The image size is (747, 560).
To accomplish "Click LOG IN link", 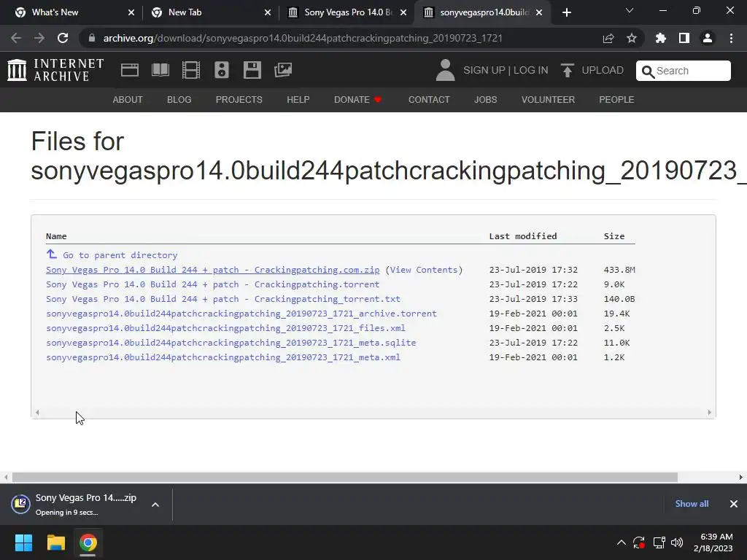I will (x=531, y=70).
